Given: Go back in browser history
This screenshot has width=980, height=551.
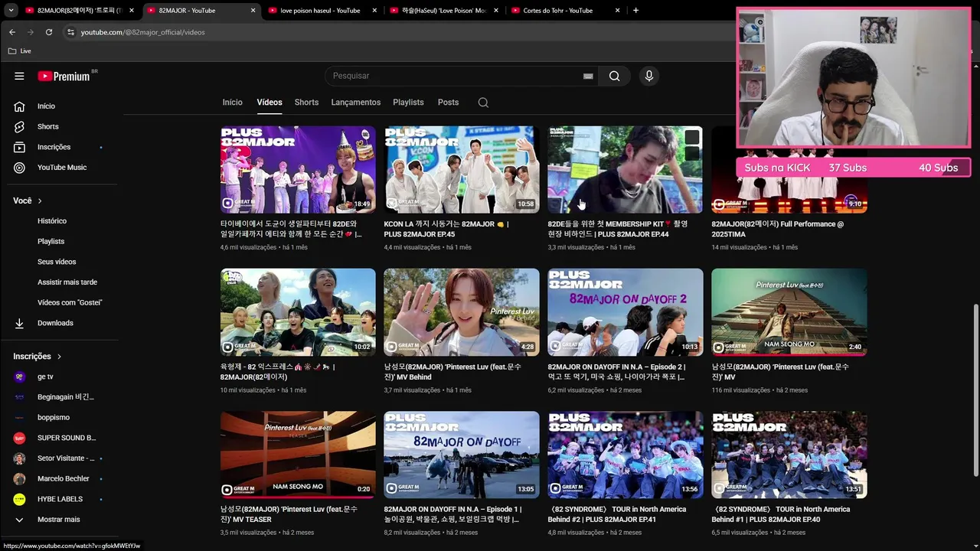Looking at the screenshot, I should (x=12, y=32).
